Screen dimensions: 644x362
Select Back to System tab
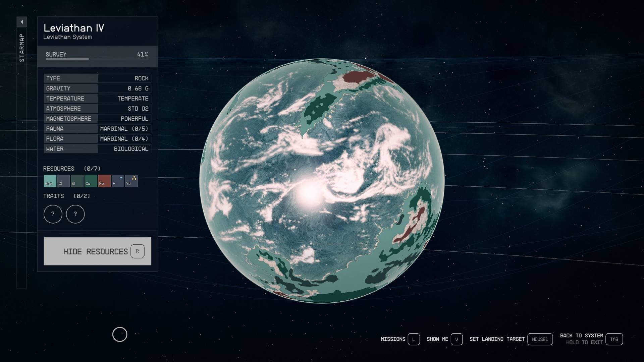pyautogui.click(x=614, y=339)
